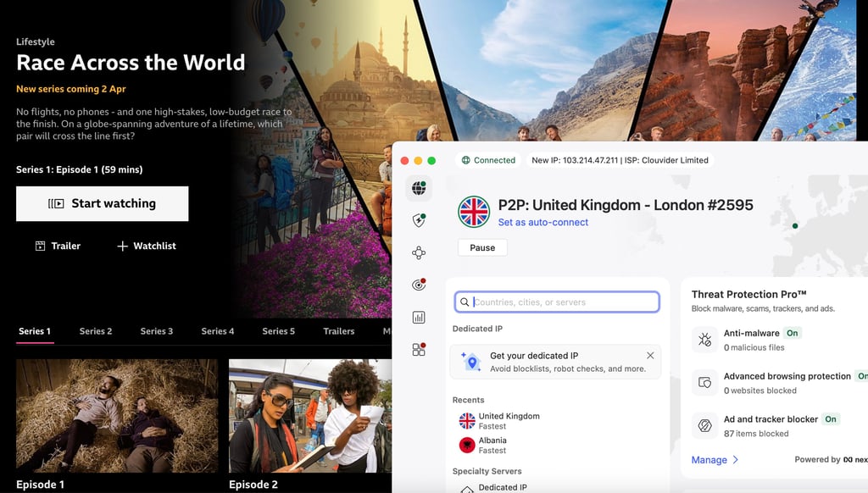Click the Episode 2 caption
This screenshot has height=493, width=868.
[253, 485]
